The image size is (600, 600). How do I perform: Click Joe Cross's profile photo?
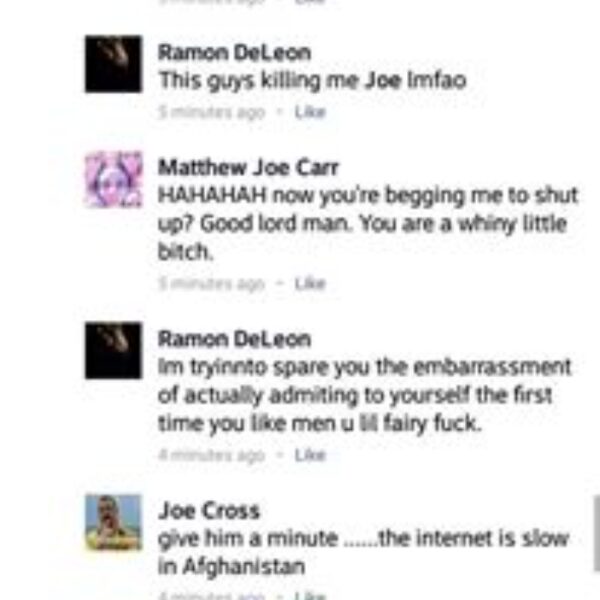(114, 522)
